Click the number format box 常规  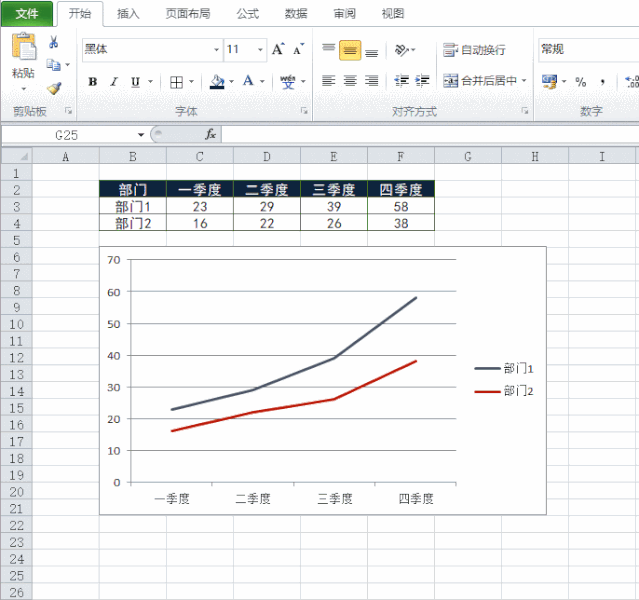click(x=588, y=50)
